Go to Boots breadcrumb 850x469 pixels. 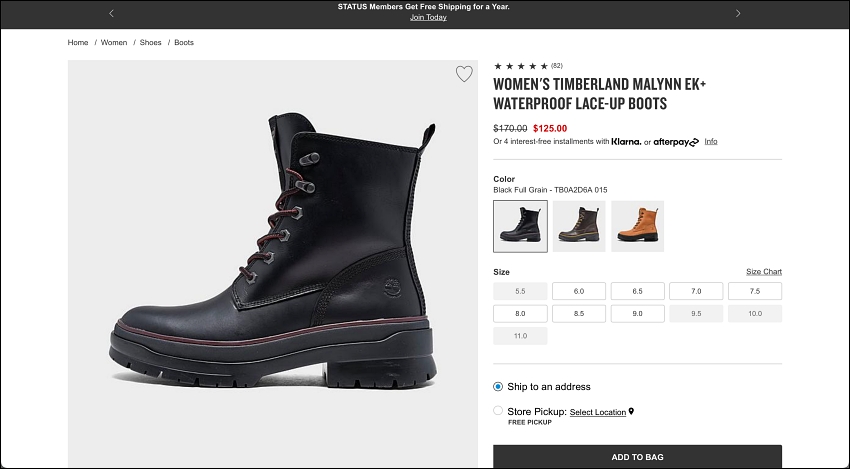[184, 42]
